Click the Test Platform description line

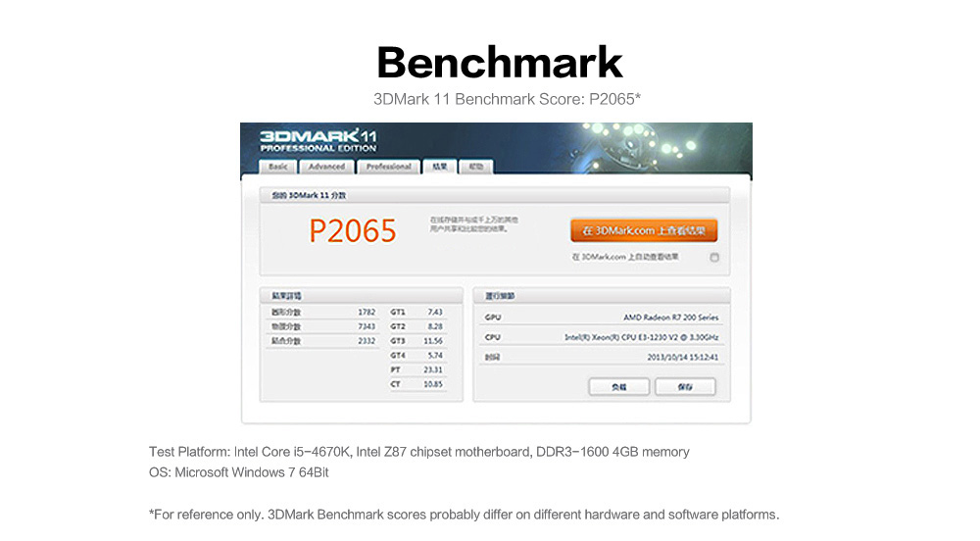[x=418, y=452]
